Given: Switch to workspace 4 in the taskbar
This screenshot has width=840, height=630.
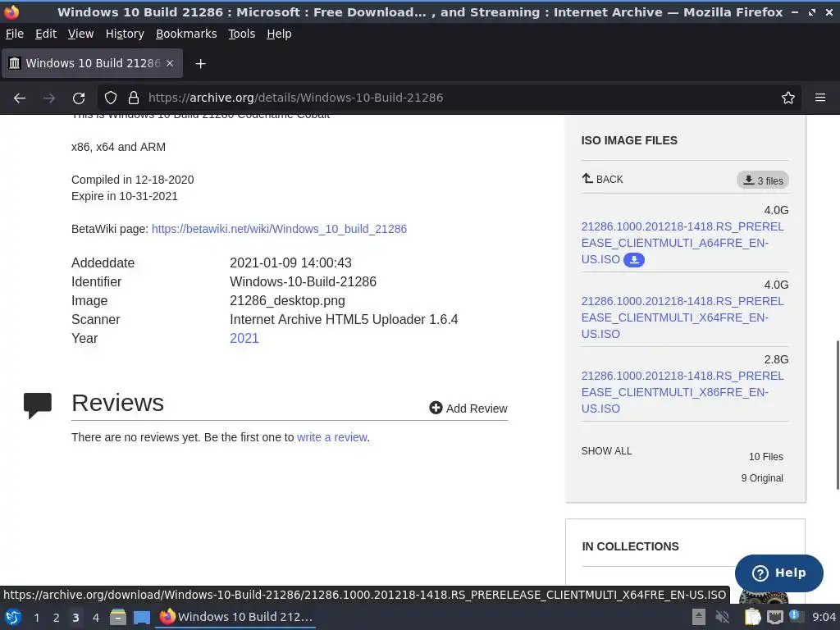Looking at the screenshot, I should click(x=96, y=618).
